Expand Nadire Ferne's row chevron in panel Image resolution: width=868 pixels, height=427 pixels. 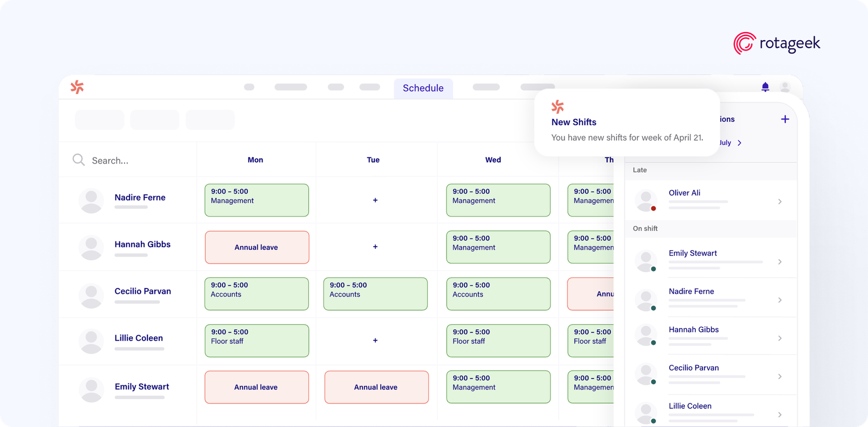[x=780, y=300]
